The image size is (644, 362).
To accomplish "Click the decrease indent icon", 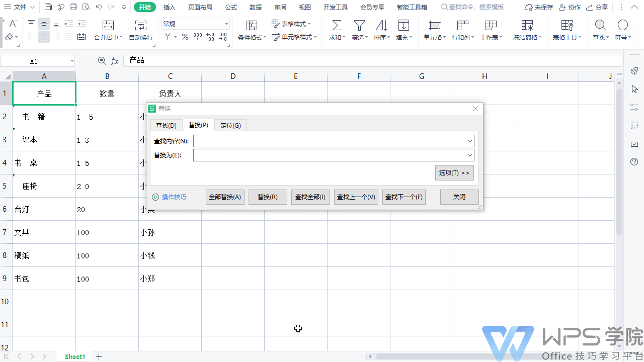I will (69, 24).
